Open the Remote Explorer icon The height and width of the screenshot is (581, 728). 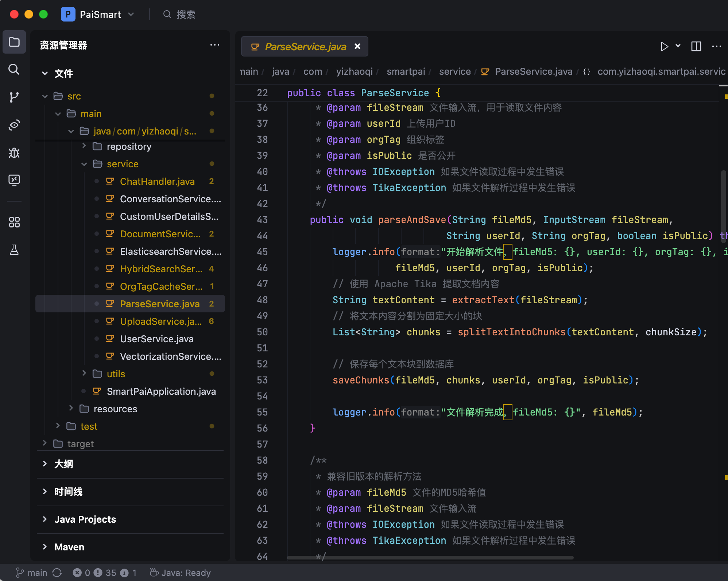coord(14,125)
